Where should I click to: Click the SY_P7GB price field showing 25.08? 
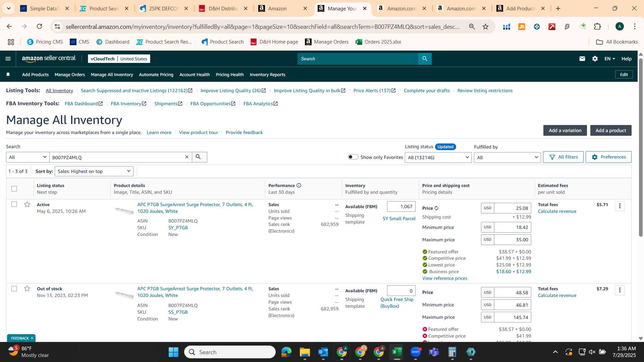click(x=513, y=208)
